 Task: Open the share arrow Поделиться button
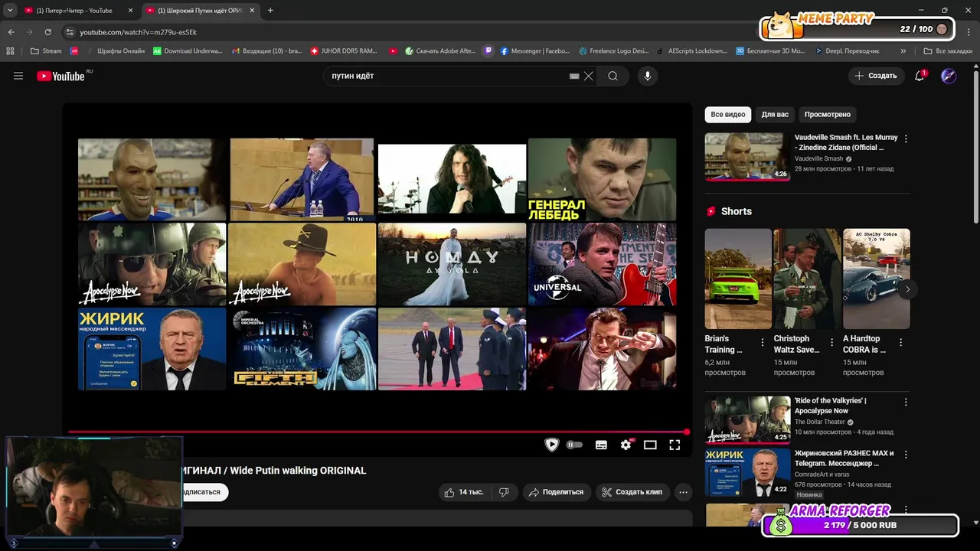[556, 492]
